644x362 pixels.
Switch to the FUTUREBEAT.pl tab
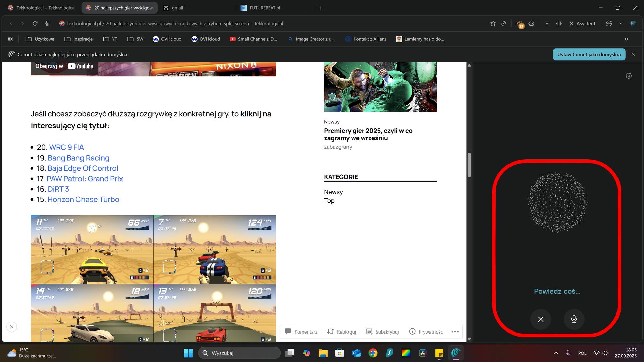(265, 8)
